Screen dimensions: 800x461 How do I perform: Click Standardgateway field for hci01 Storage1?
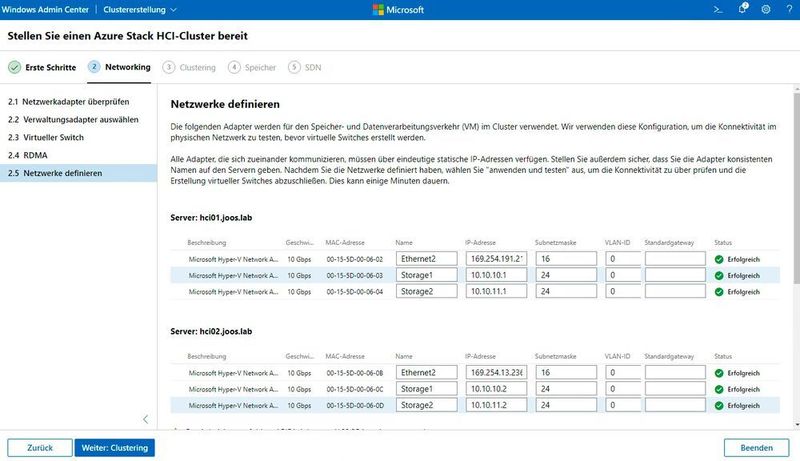(x=675, y=275)
